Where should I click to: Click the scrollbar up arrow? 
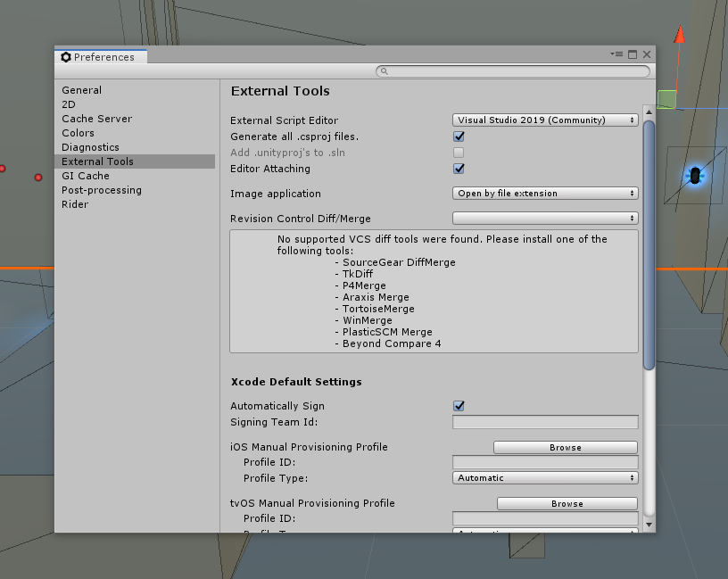649,112
